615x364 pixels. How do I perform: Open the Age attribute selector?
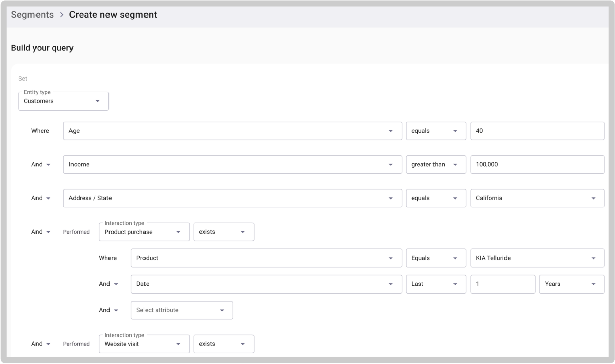[x=232, y=131]
